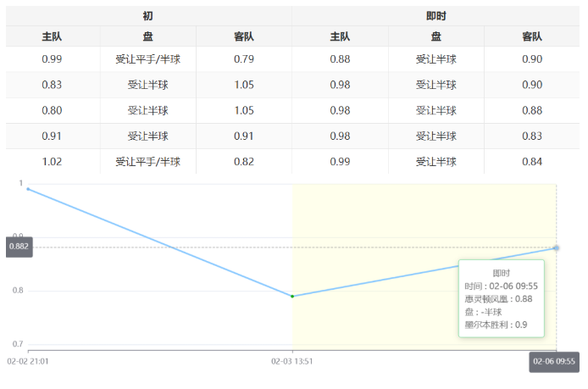588x389 pixels.
Task: Click the highlighted end point of chart line
Action: [556, 247]
